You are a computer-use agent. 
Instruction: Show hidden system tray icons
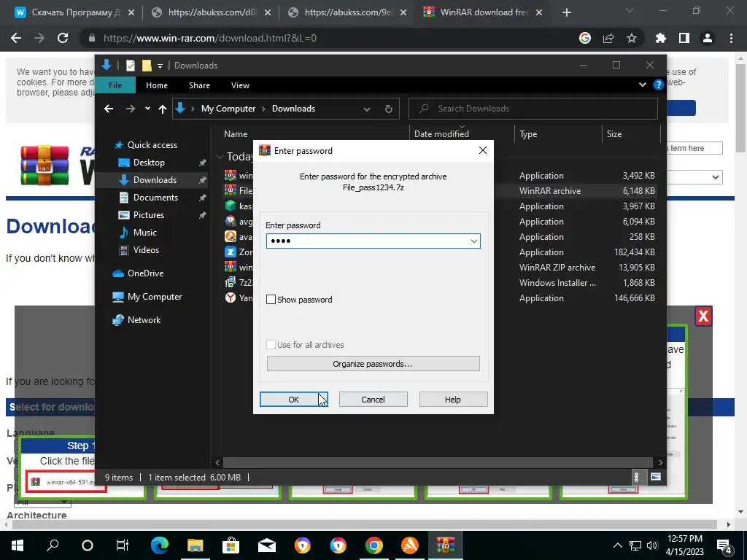(x=617, y=545)
